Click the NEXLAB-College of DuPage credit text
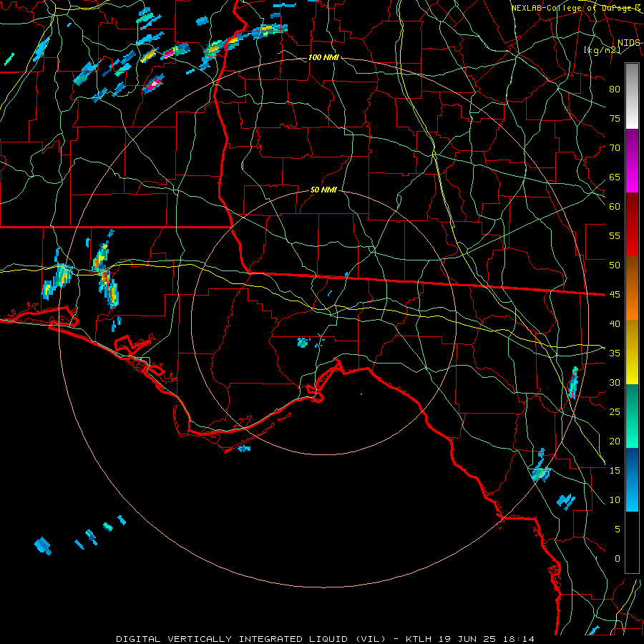This screenshot has width=644, height=644. click(x=575, y=8)
